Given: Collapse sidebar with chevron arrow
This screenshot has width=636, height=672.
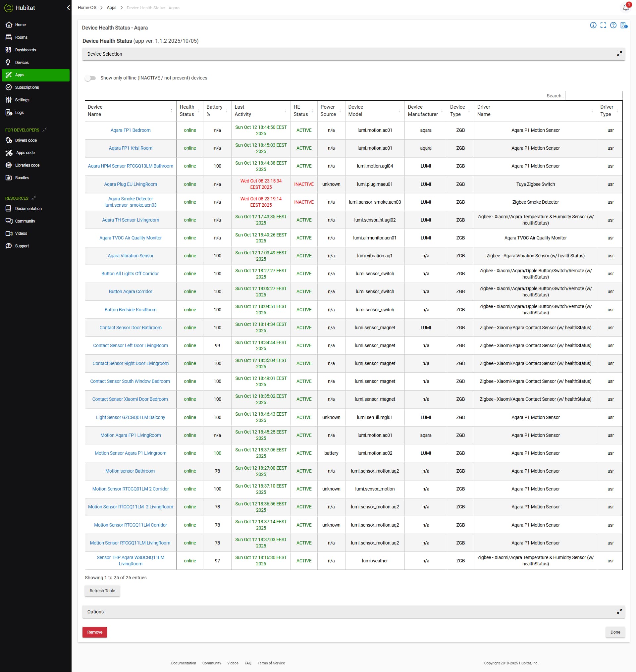Looking at the screenshot, I should click(68, 8).
